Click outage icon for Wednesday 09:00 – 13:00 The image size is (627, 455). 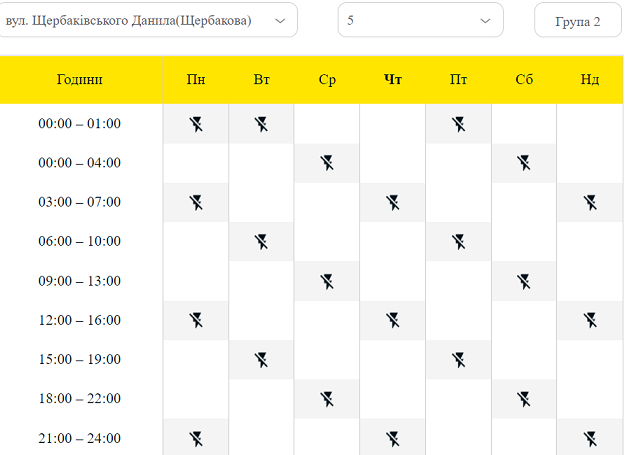[x=327, y=281]
